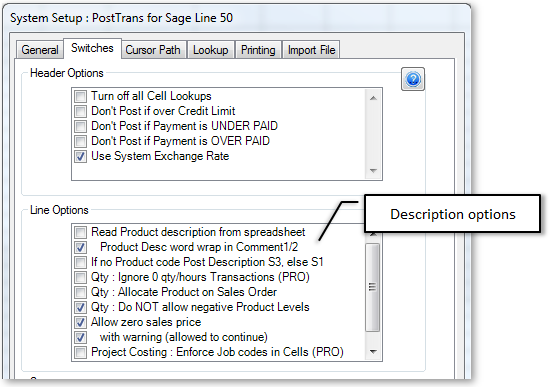Check If no Product code Post Description option

[x=80, y=262]
